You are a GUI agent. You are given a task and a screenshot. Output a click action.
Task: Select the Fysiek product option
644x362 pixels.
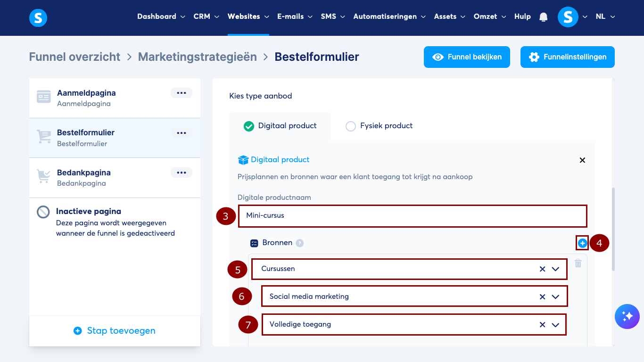[379, 126]
